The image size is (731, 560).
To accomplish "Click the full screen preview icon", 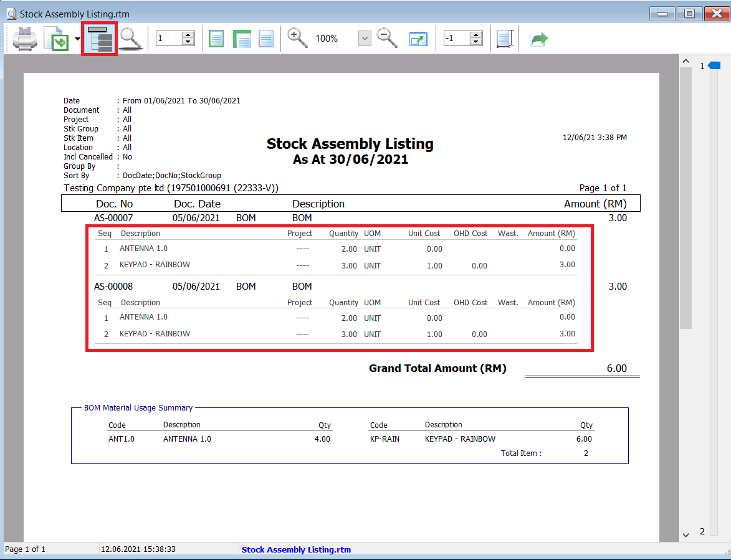I will pos(418,39).
